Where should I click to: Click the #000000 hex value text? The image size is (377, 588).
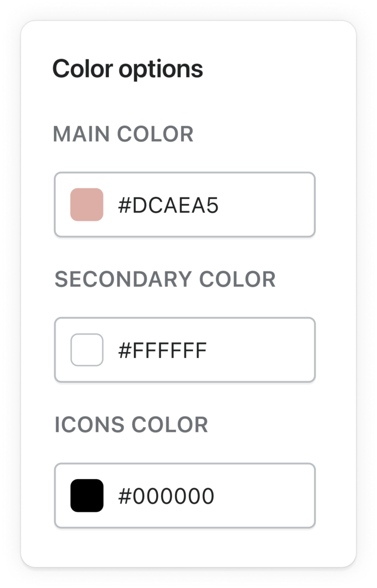(x=166, y=497)
